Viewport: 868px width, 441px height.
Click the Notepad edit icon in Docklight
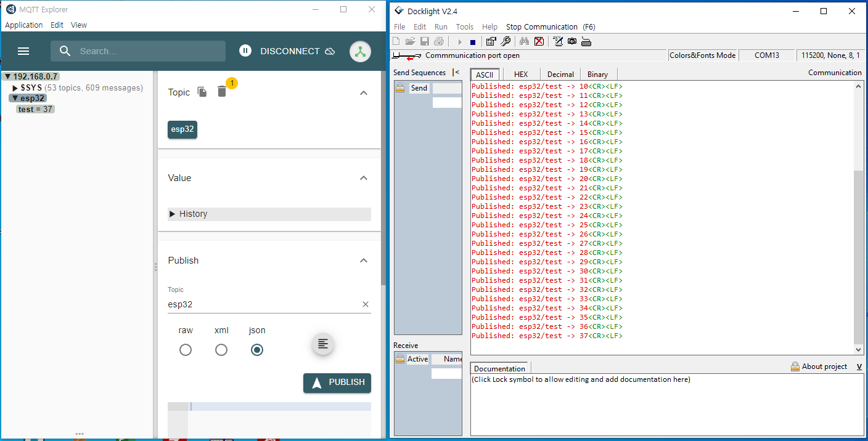click(x=558, y=41)
